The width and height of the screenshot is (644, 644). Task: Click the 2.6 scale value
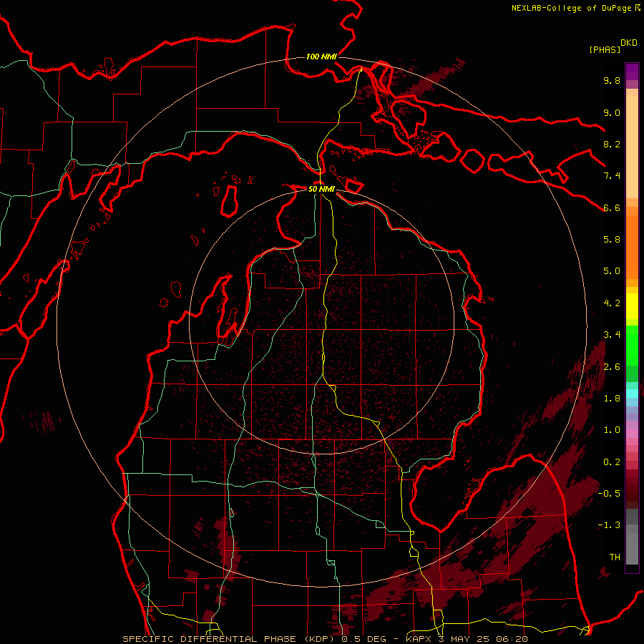612,367
